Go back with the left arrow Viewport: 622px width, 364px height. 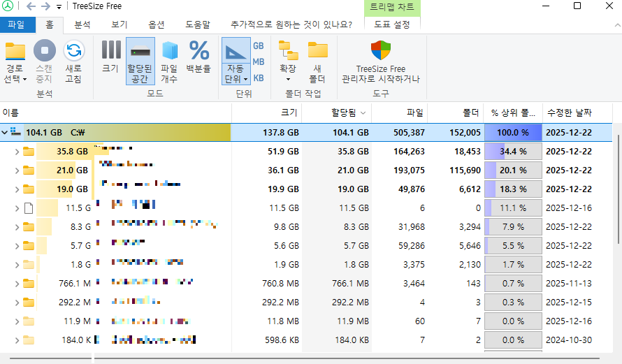(x=31, y=6)
